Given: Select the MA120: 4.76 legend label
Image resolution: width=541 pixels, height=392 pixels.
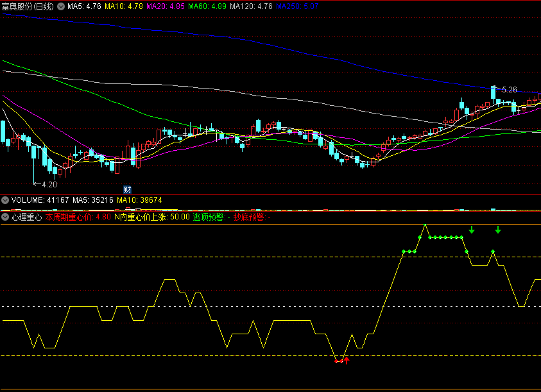Looking at the screenshot, I should click(x=251, y=6).
